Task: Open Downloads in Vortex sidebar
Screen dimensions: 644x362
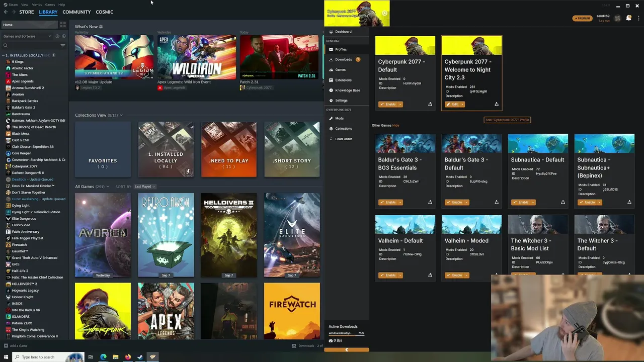Action: 347,59
